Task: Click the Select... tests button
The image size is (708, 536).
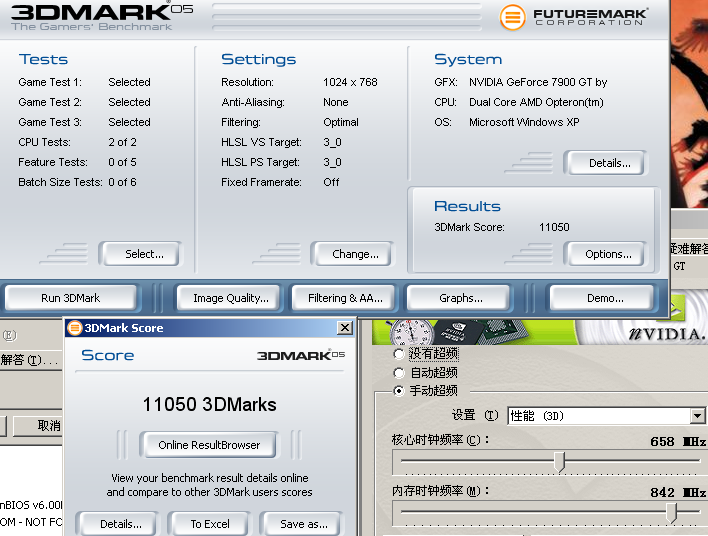Action: (x=141, y=254)
